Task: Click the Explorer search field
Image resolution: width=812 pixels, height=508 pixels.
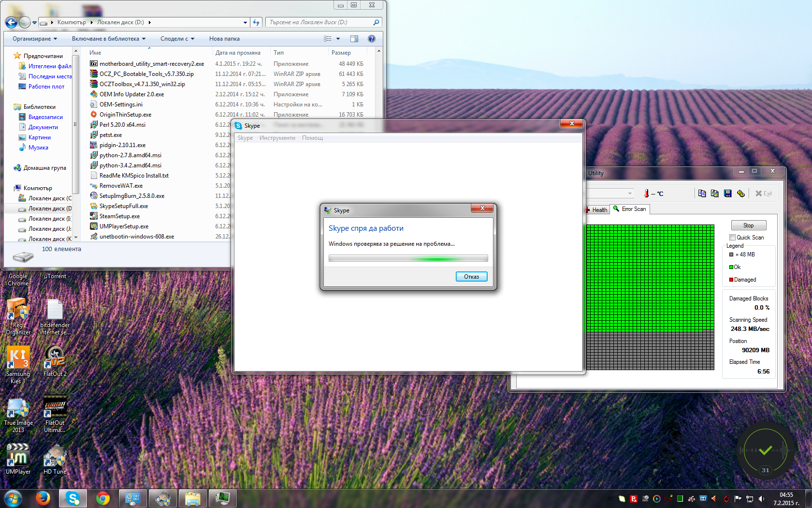Action: click(324, 22)
